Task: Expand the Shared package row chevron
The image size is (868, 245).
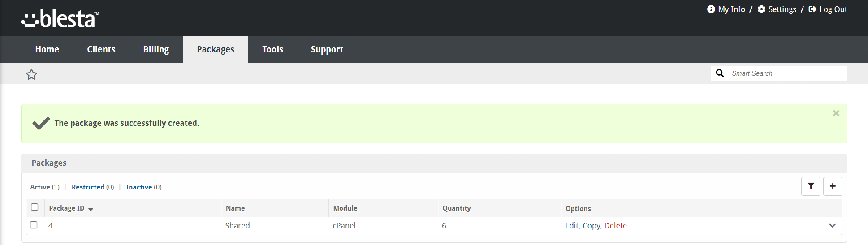Action: click(832, 225)
